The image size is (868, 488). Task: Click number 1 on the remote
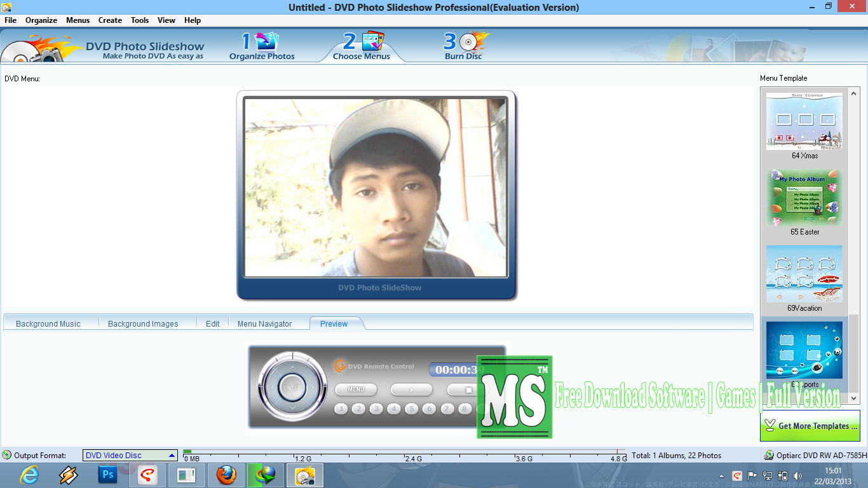click(341, 409)
